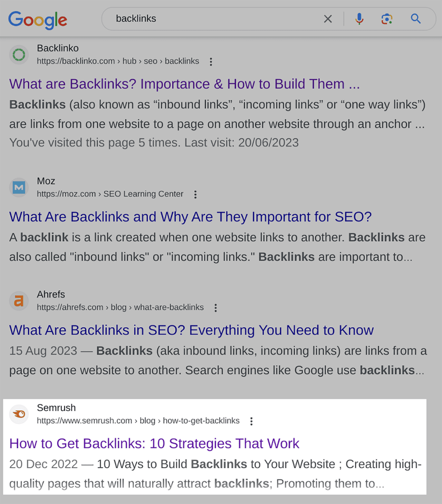Viewport: 442px width, 504px height.
Task: Open Google Lens image search
Action: pyautogui.click(x=386, y=19)
